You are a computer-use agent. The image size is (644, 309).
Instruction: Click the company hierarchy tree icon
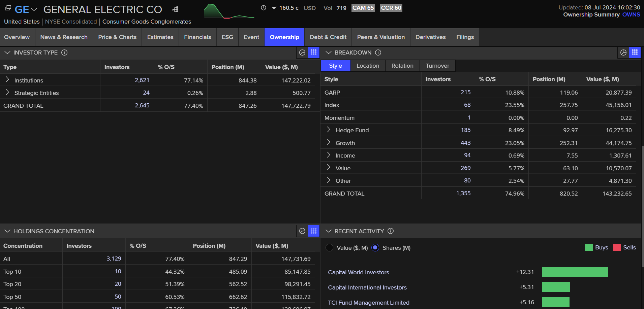pyautogui.click(x=175, y=9)
